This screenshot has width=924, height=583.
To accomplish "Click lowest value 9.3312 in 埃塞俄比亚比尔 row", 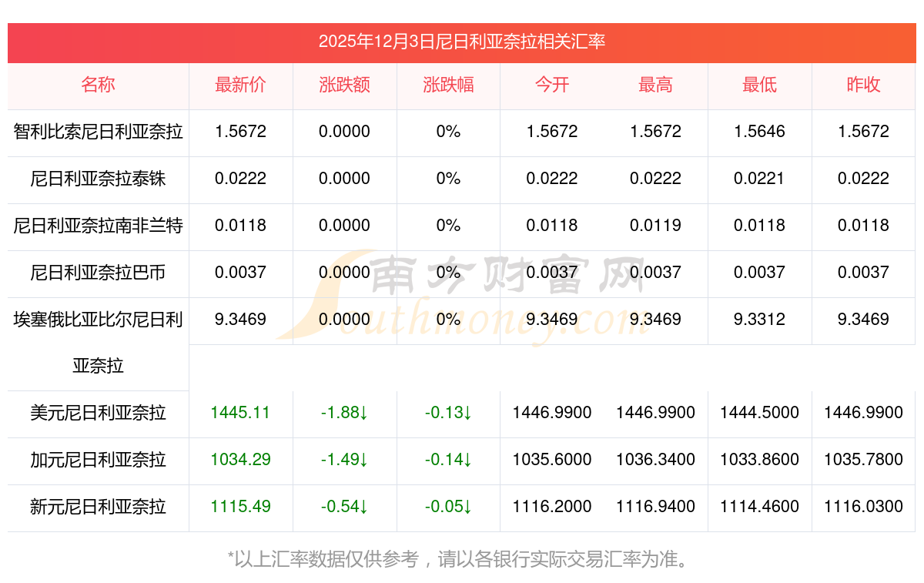I will (759, 320).
